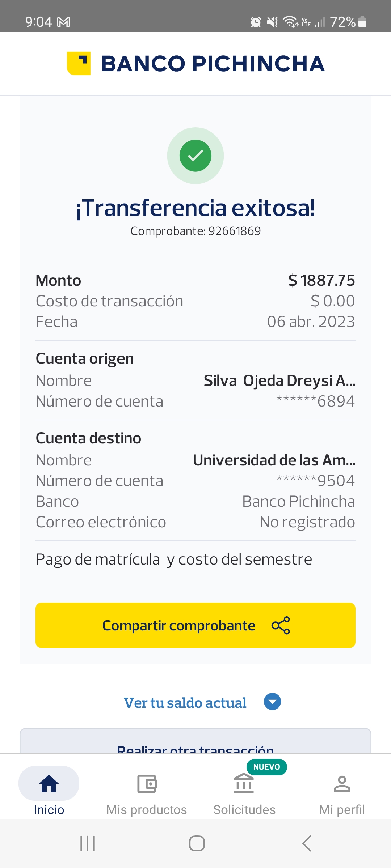Open the Mis productos wallet icon

(147, 784)
